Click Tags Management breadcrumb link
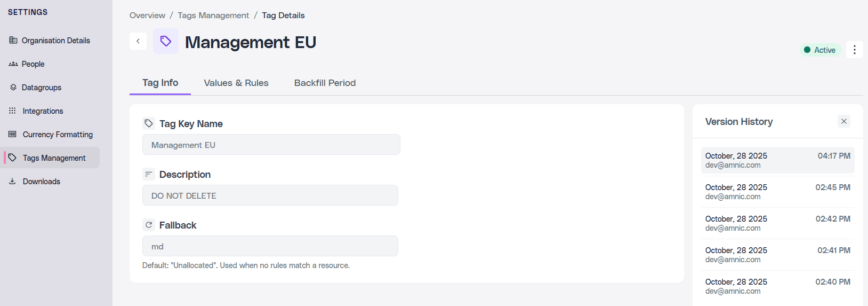868x306 pixels. coord(213,15)
